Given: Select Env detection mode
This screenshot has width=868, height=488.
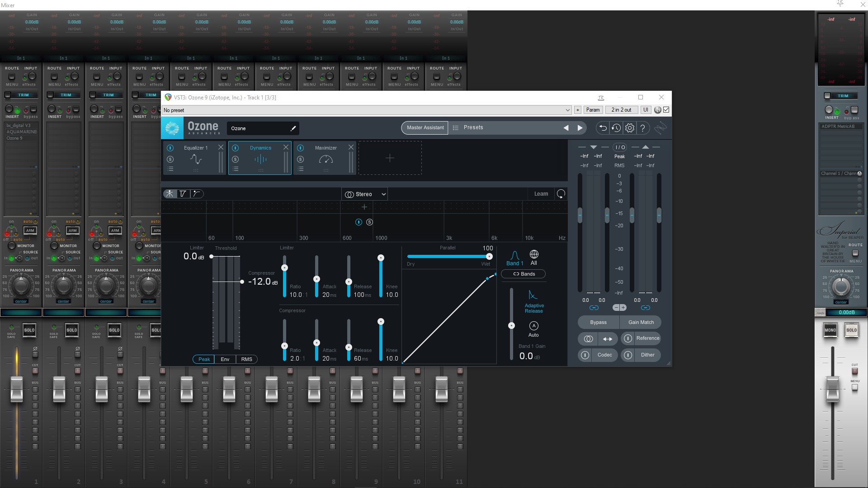Looking at the screenshot, I should click(x=225, y=359).
